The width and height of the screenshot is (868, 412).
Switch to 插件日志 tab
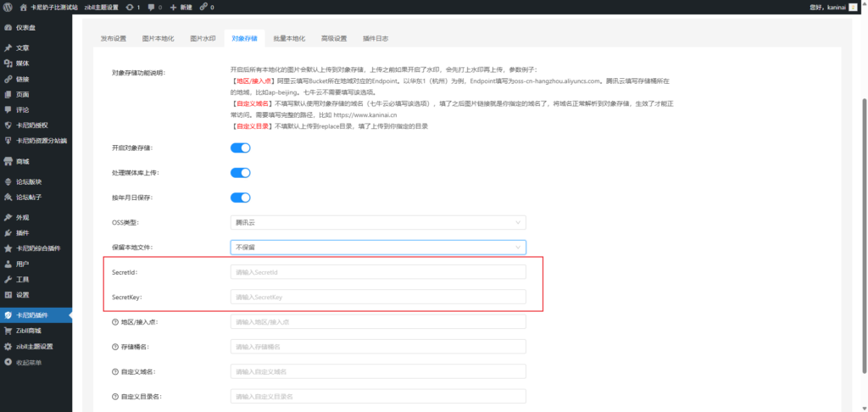click(x=376, y=39)
